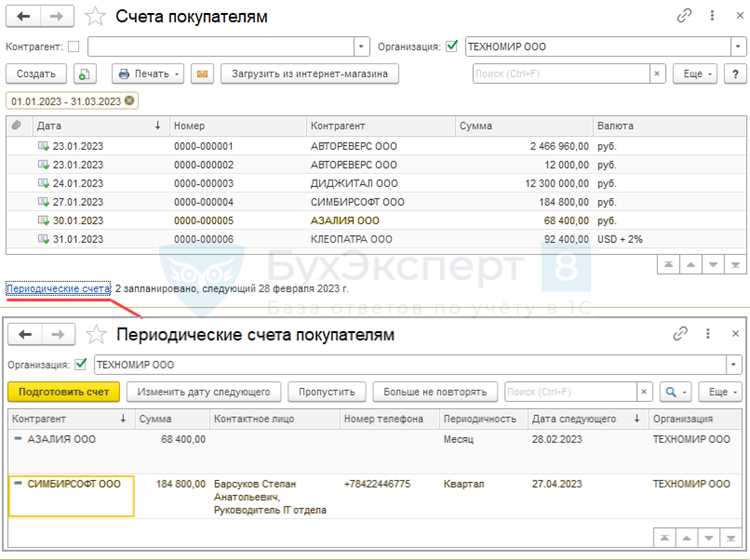Click invoice 0000-000005 АЗАЛИЯ ООО row
Screen dimensions: 750x560
click(x=376, y=220)
